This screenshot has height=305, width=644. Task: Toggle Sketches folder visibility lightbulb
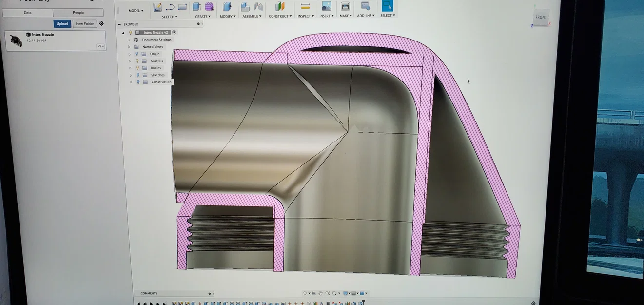click(x=138, y=75)
